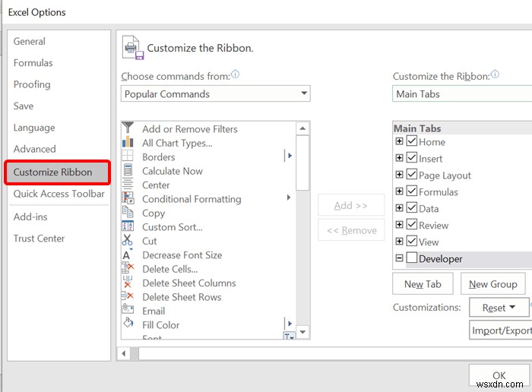
Task: Click the All Chart Types bar chart icon
Action: [128, 142]
